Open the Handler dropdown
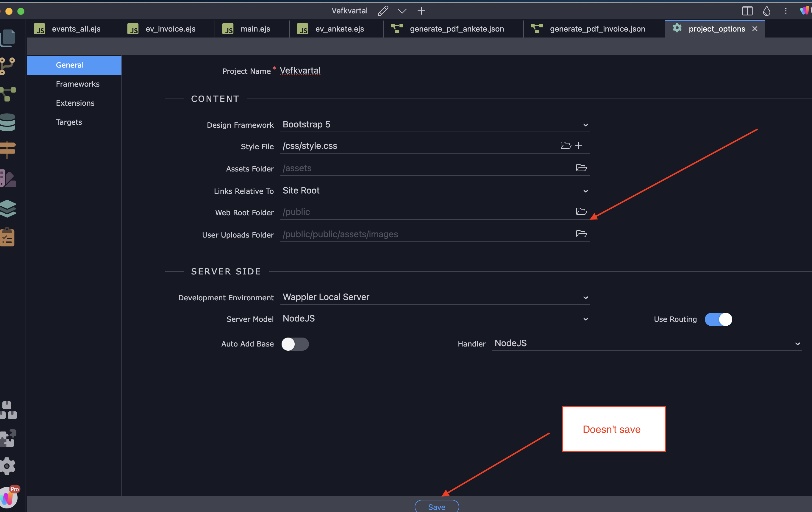Screen dimensions: 812x512 (x=647, y=343)
